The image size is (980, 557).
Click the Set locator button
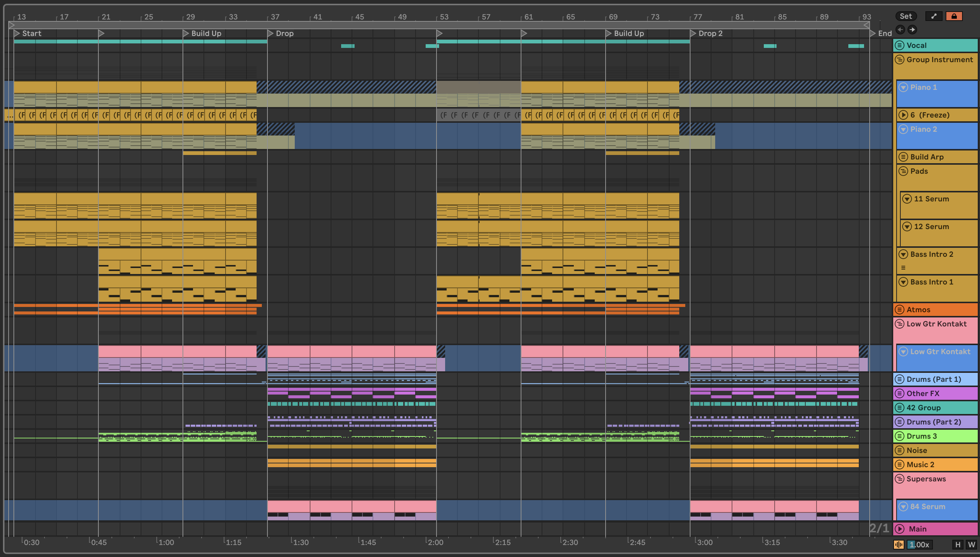coord(906,16)
